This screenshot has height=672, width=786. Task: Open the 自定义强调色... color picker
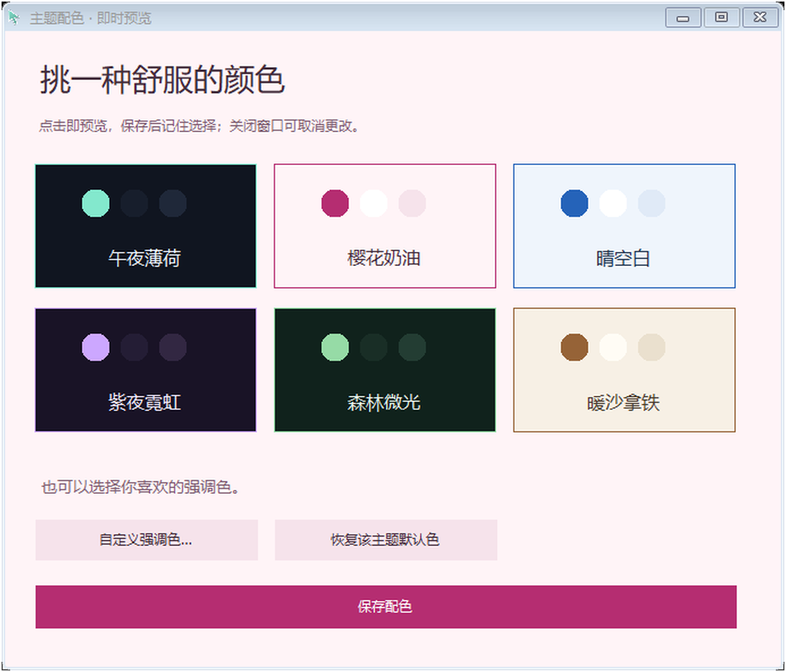[x=146, y=540]
